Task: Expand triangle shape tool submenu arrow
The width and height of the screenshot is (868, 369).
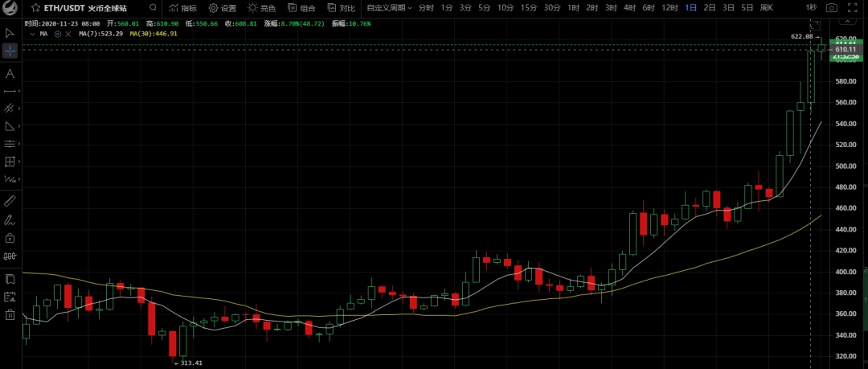Action: [x=20, y=125]
